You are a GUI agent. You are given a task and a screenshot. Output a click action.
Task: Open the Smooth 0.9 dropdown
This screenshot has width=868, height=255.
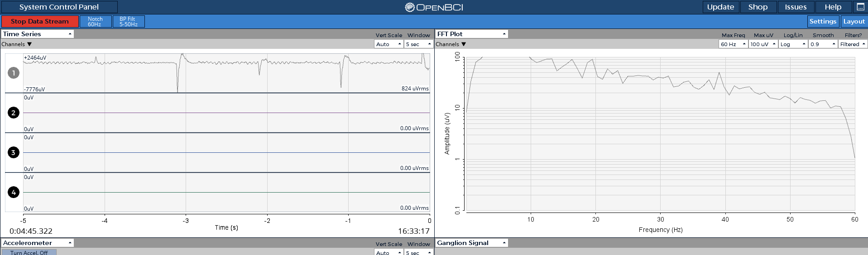coord(823,44)
